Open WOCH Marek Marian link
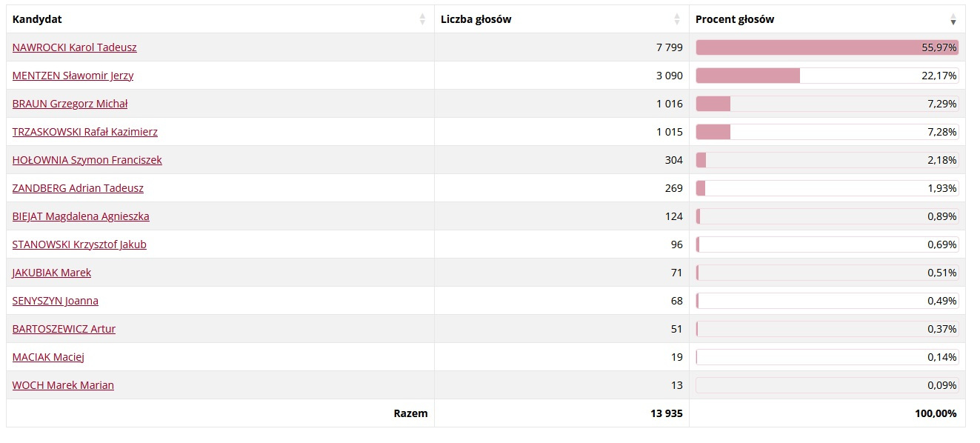The height and width of the screenshot is (443, 980). click(64, 385)
